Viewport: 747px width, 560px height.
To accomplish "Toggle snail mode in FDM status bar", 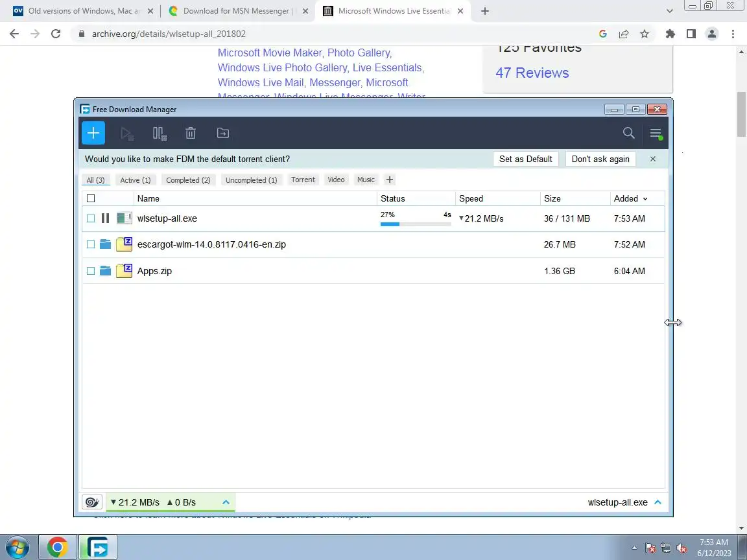I will (x=92, y=502).
